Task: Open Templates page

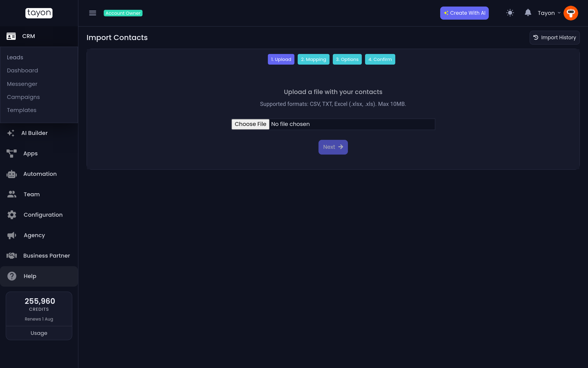Action: 22,110
